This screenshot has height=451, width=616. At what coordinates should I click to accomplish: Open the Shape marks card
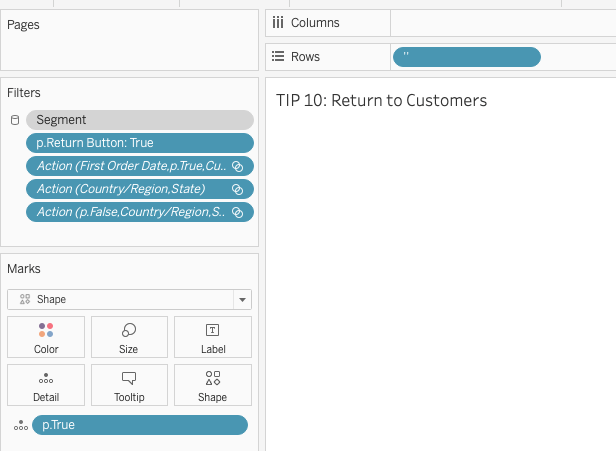[212, 385]
